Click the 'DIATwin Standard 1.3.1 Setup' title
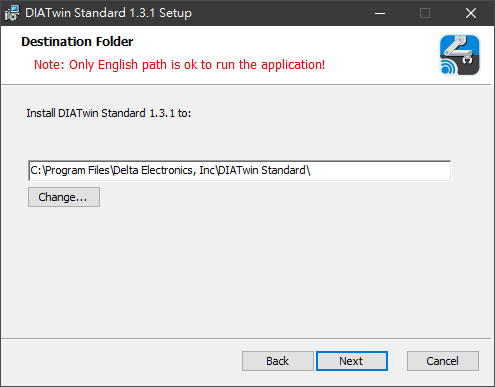The image size is (495, 387). coord(108,13)
